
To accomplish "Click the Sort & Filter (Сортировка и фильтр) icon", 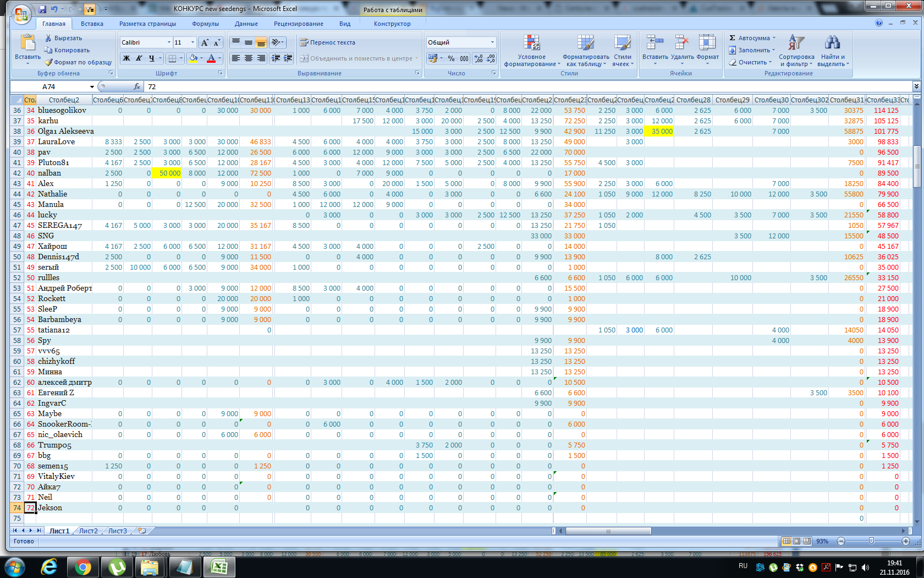I will click(x=796, y=43).
